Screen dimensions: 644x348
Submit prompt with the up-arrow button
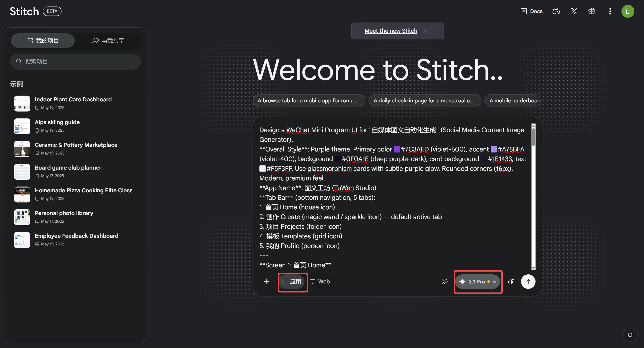tap(528, 282)
